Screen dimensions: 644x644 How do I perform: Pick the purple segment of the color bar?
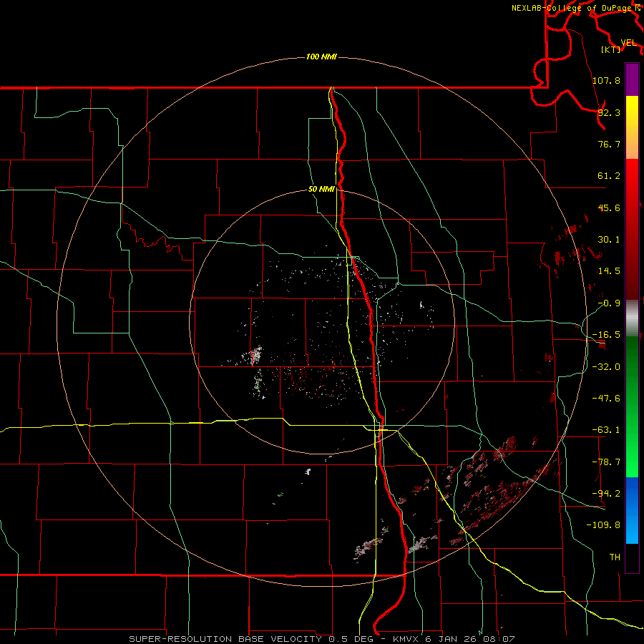click(x=632, y=79)
